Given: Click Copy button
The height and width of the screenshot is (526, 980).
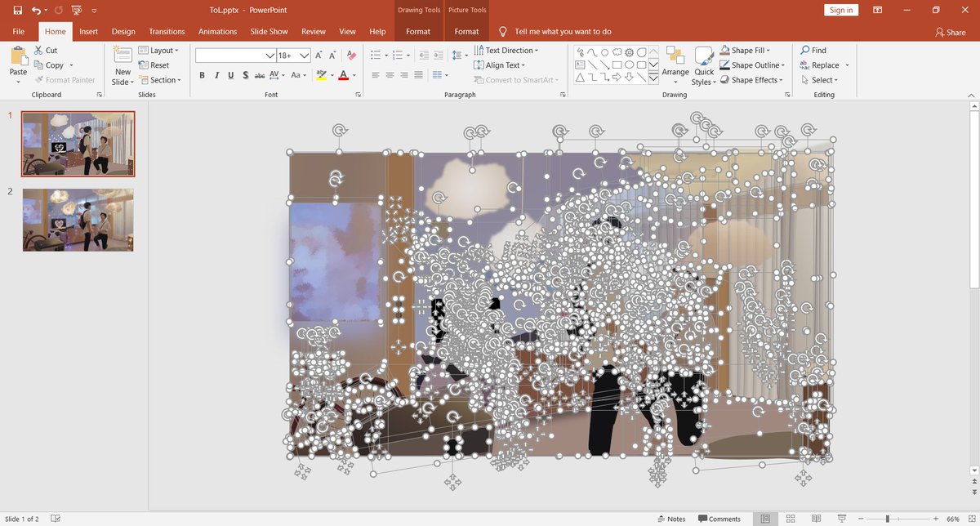Looking at the screenshot, I should (54, 65).
